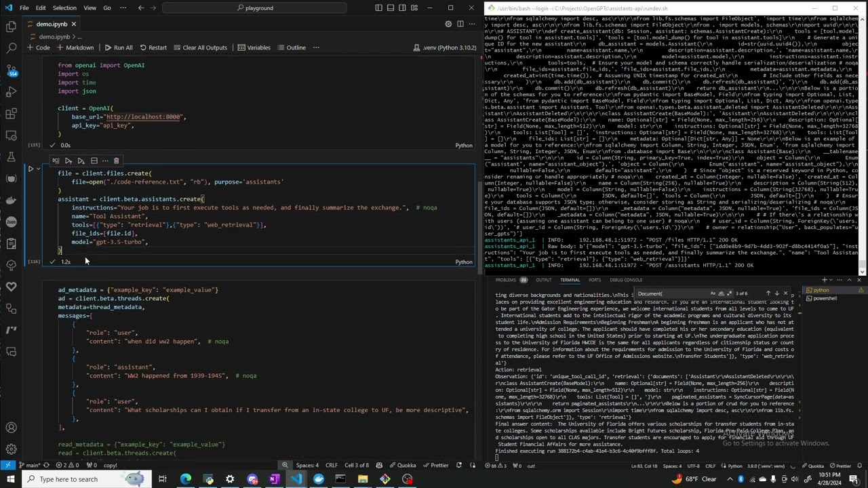Open the File menu
The width and height of the screenshot is (868, 488).
point(24,8)
